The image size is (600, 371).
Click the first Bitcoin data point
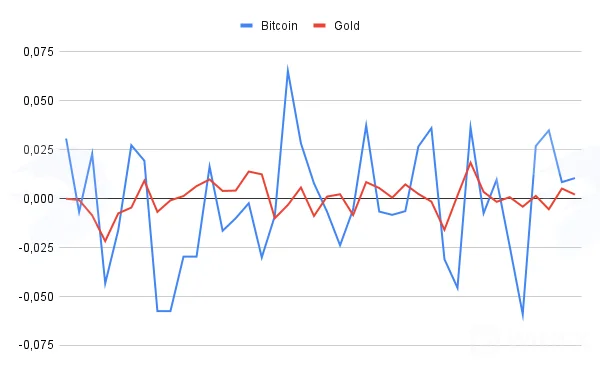pyautogui.click(x=66, y=139)
